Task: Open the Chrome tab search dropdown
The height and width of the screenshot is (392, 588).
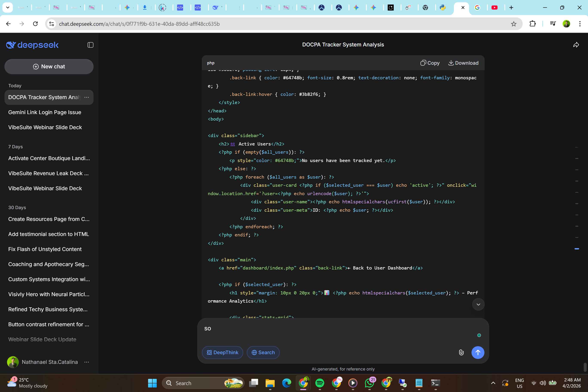Action: click(x=8, y=8)
